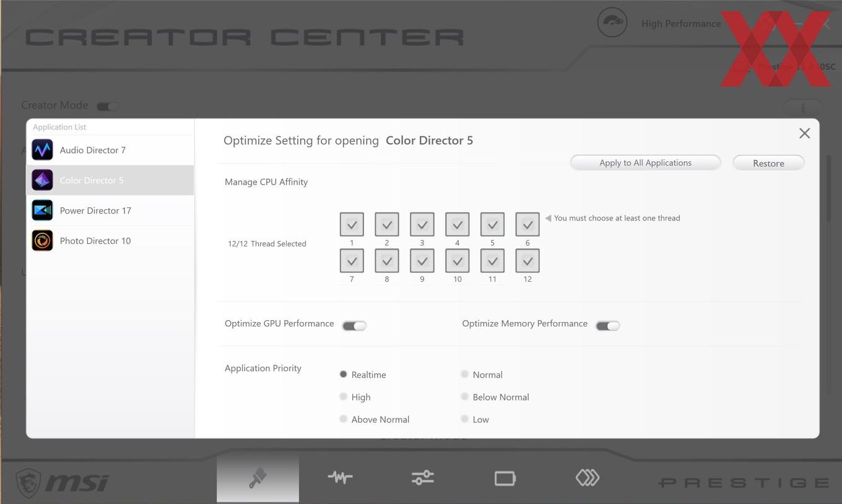Open the double-arrow tab at bottom
The height and width of the screenshot is (504, 842).
588,477
